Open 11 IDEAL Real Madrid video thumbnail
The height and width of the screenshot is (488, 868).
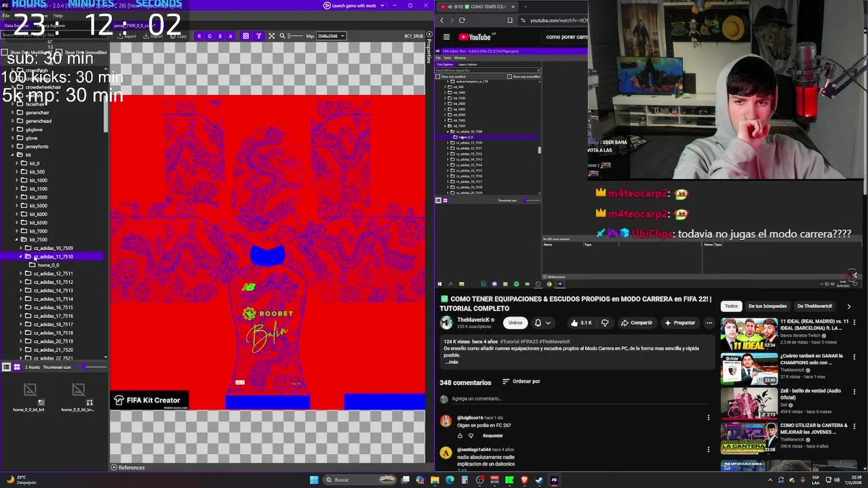[749, 333]
